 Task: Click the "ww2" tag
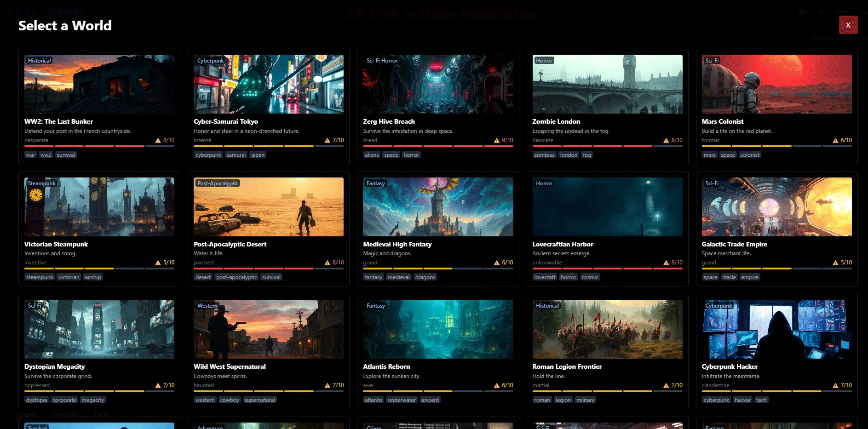[x=46, y=155]
